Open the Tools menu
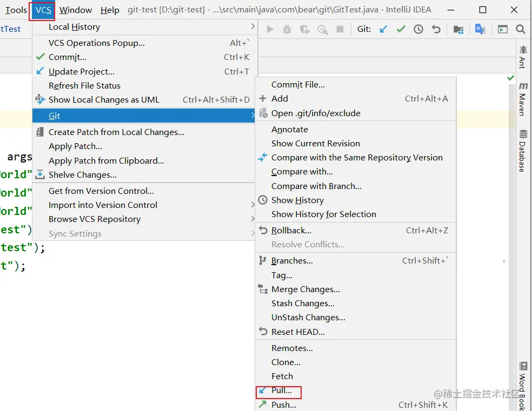The image size is (532, 411). 16,10
